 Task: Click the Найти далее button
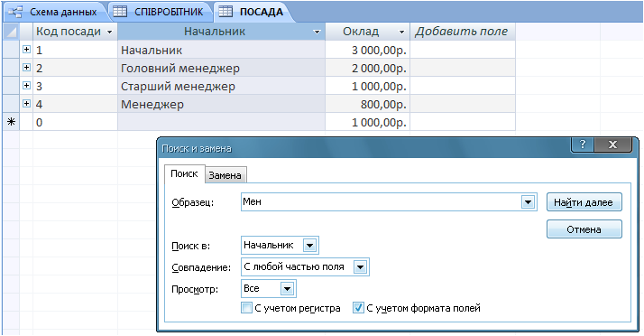[584, 202]
